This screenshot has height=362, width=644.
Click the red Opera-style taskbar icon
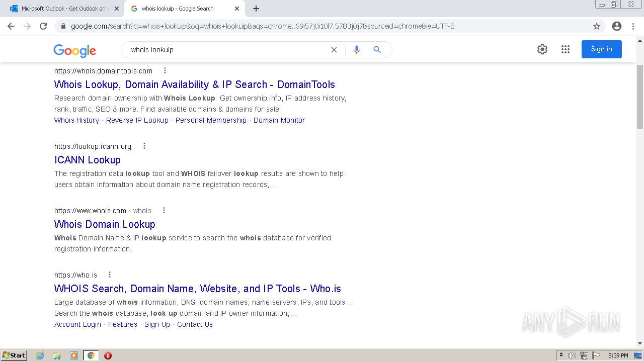click(108, 355)
